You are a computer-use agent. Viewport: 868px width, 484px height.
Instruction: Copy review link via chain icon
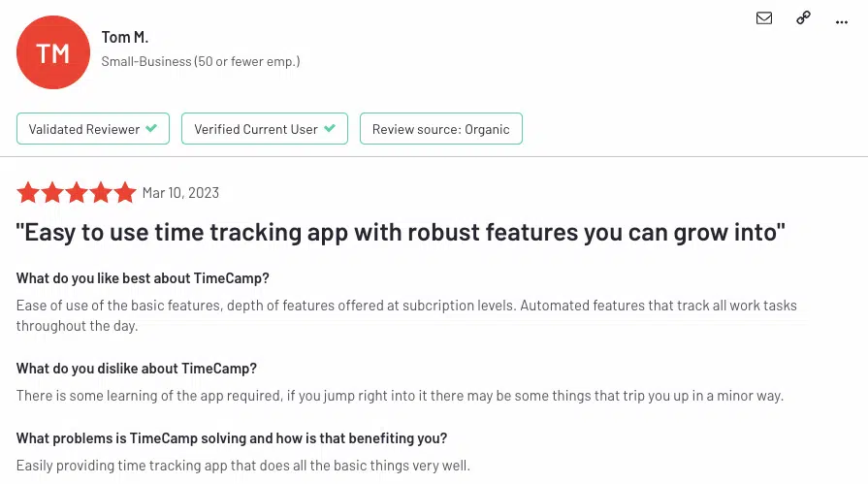click(x=803, y=17)
